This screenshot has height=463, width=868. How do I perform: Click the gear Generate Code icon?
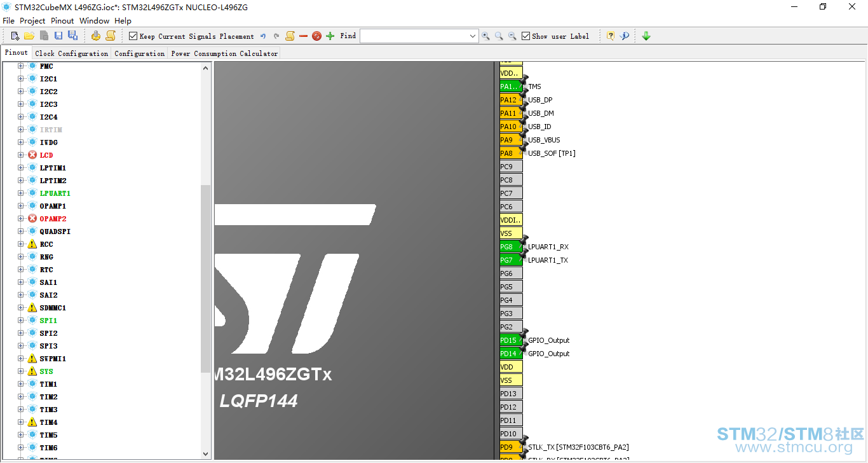tap(96, 36)
